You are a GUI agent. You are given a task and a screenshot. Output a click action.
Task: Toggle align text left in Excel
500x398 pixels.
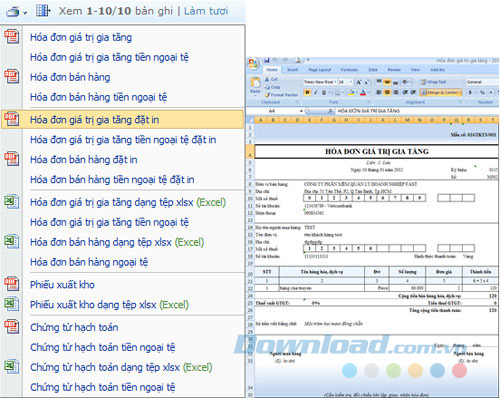(x=379, y=92)
